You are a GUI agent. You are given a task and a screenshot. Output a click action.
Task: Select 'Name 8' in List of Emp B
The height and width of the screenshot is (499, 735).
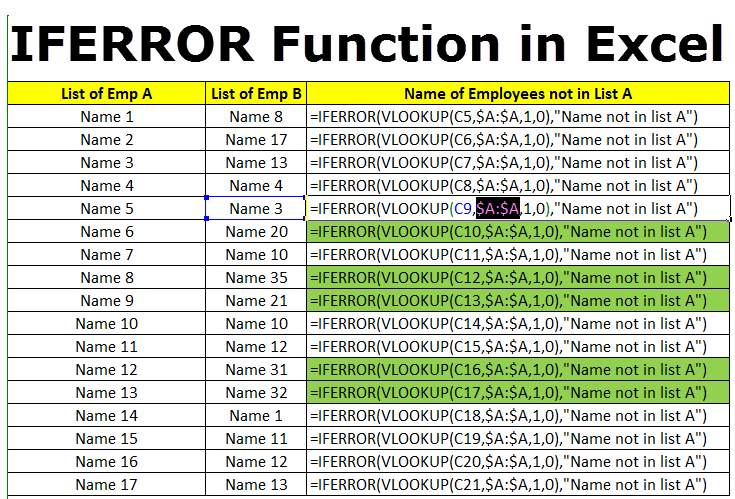pos(256,116)
